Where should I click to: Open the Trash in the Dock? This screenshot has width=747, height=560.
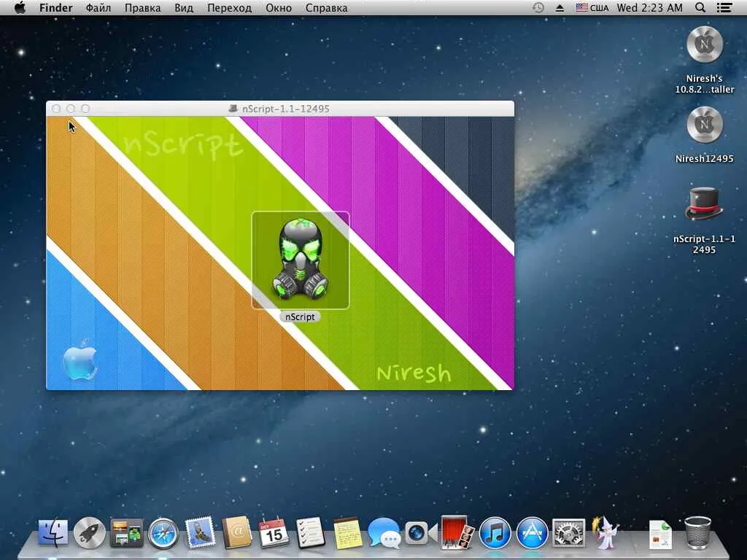[697, 532]
